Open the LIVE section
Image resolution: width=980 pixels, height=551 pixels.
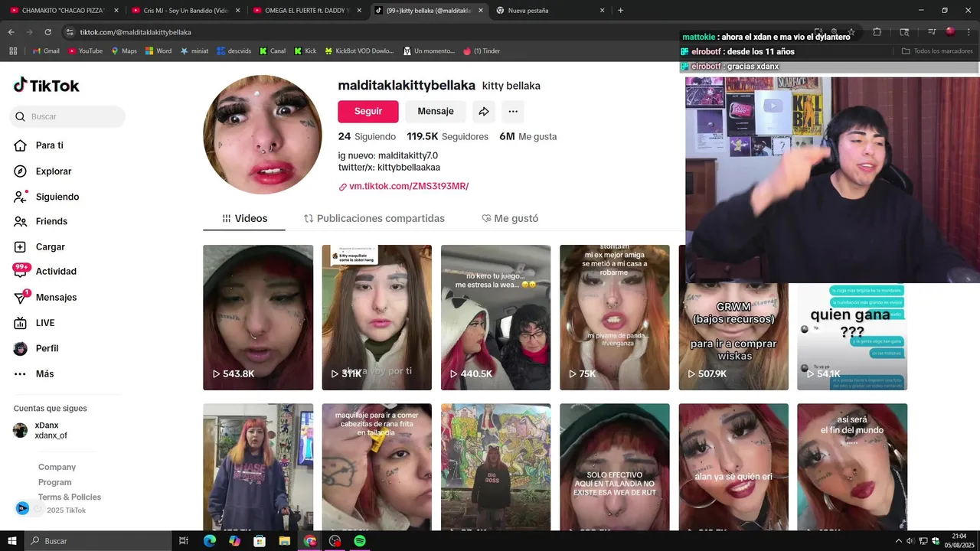click(x=44, y=323)
